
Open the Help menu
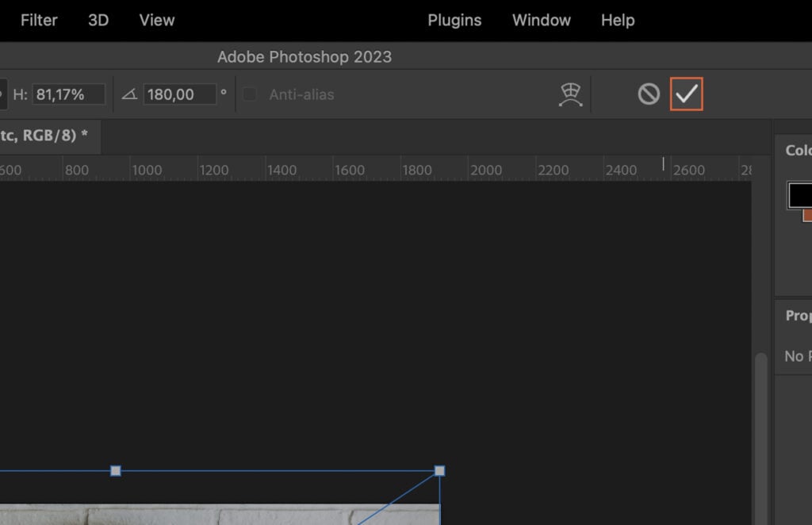pos(617,20)
